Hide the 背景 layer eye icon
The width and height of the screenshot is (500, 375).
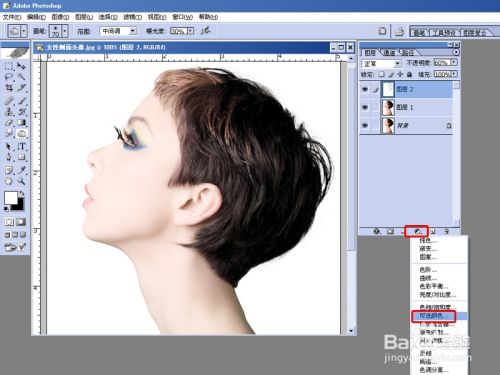coord(365,125)
